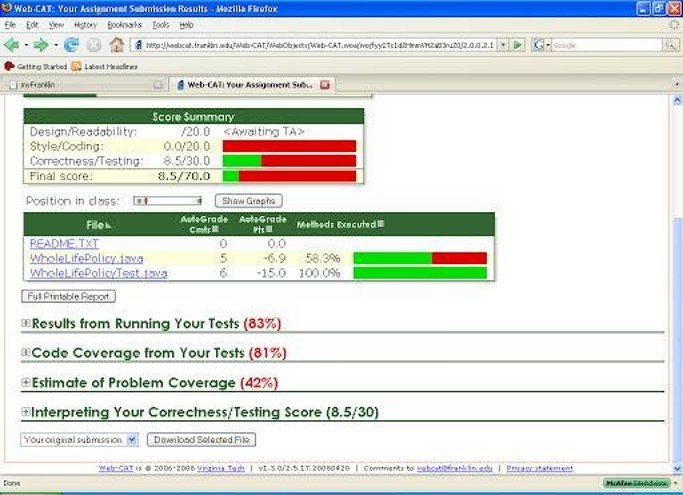Open the Bookmarks menu
683x495 pixels.
[x=125, y=25]
